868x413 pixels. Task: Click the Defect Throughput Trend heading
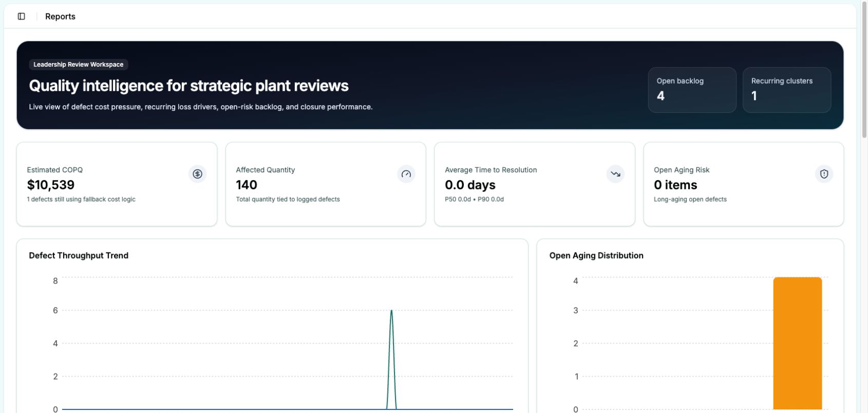pos(79,255)
